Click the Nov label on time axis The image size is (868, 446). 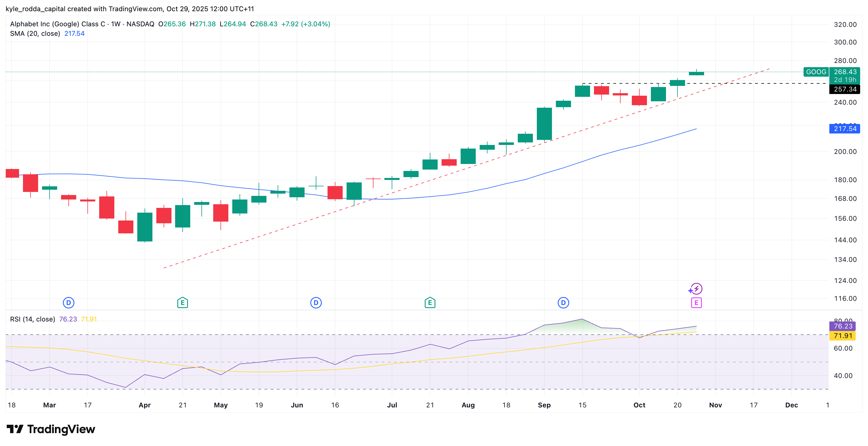tap(715, 405)
